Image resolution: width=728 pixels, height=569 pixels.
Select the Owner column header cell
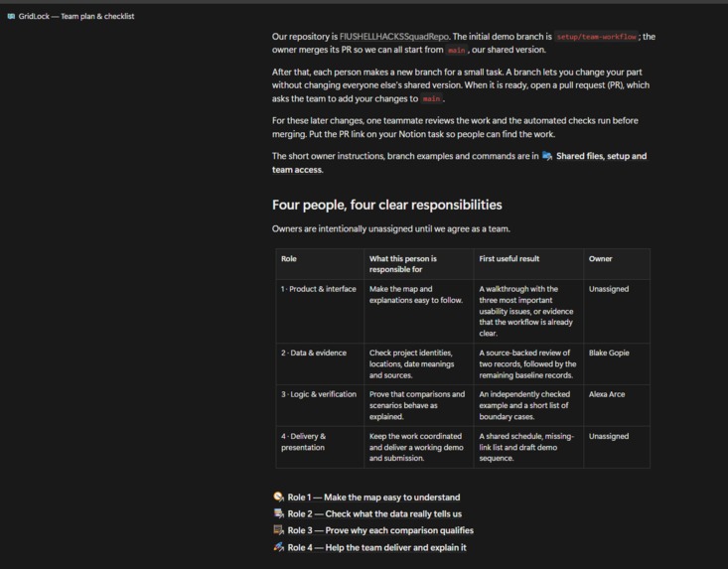click(x=617, y=264)
